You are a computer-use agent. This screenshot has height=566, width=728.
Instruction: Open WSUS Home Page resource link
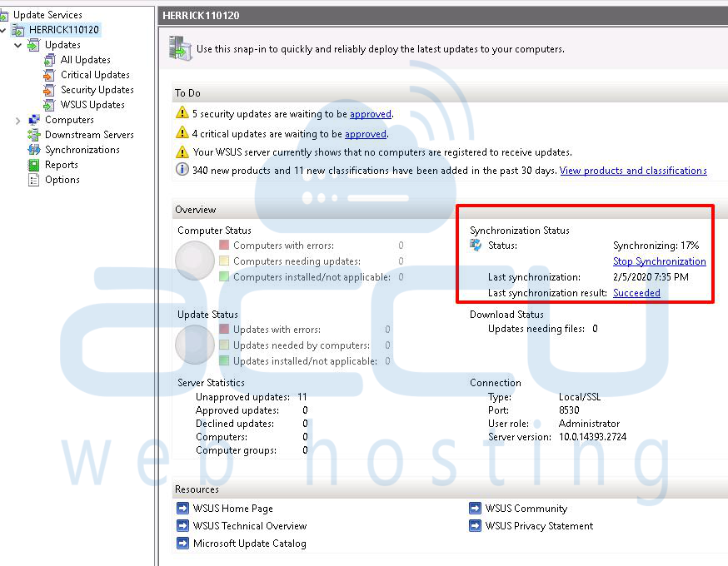pos(233,509)
